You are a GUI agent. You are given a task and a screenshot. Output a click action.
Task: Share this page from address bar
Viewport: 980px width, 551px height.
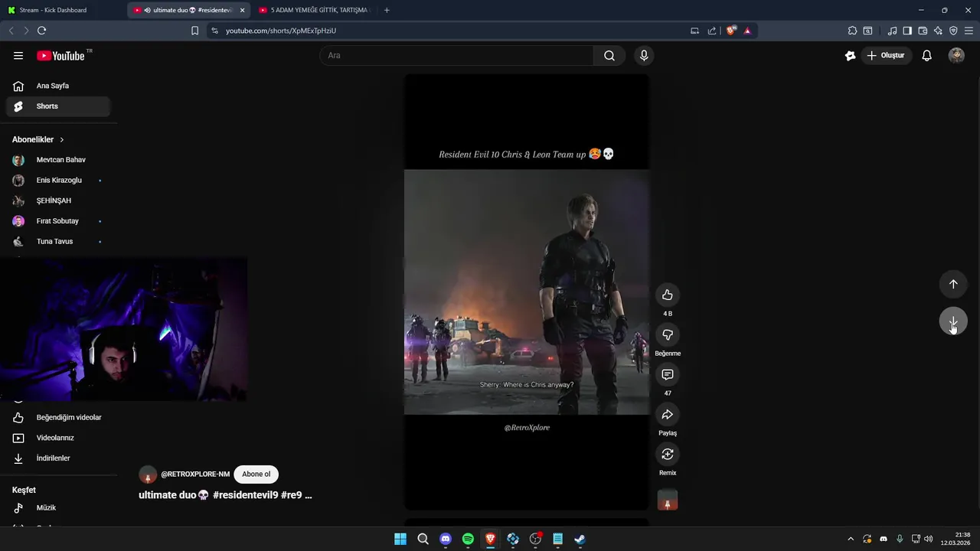(712, 31)
